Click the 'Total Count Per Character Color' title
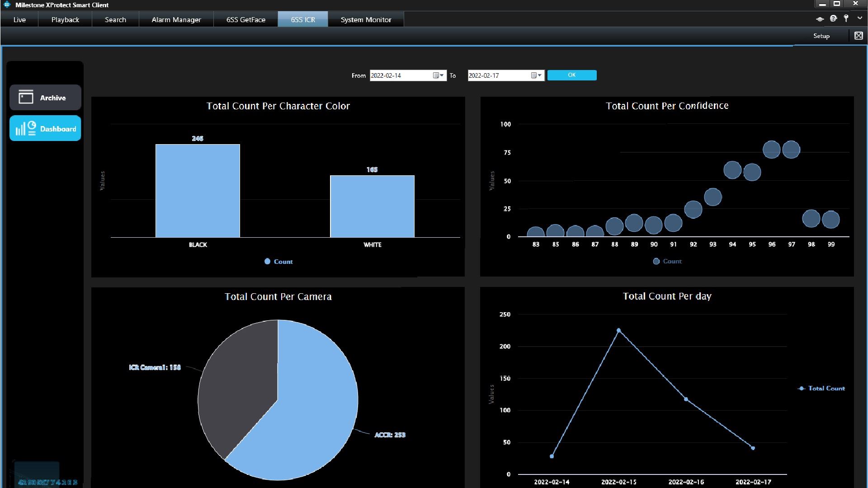 point(278,106)
